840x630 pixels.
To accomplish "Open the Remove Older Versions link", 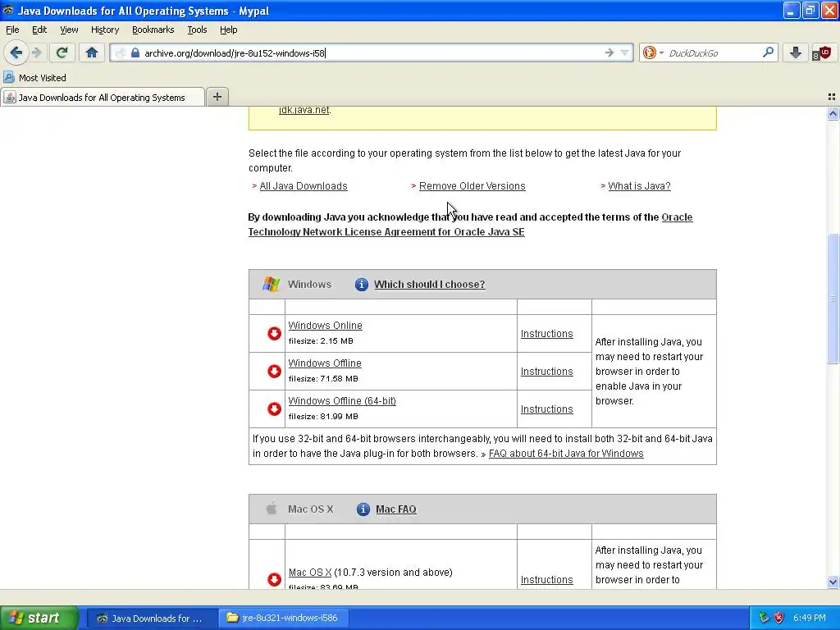I will pyautogui.click(x=472, y=186).
